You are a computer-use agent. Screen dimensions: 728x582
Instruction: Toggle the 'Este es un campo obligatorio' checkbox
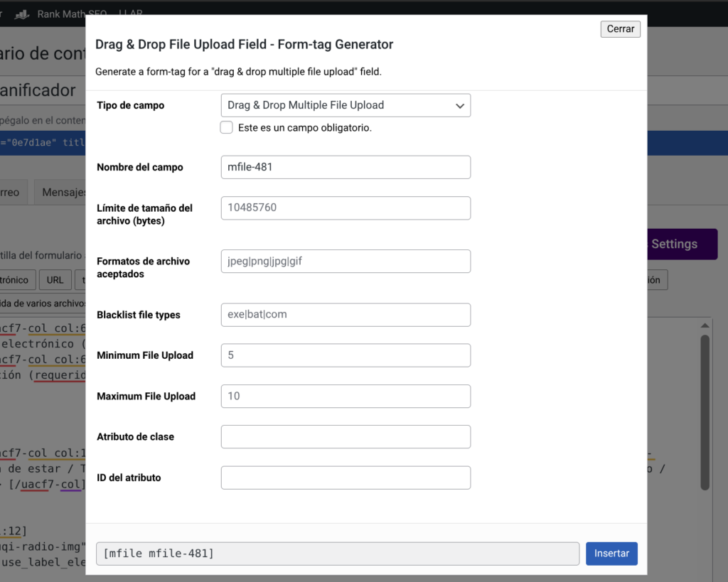click(227, 128)
